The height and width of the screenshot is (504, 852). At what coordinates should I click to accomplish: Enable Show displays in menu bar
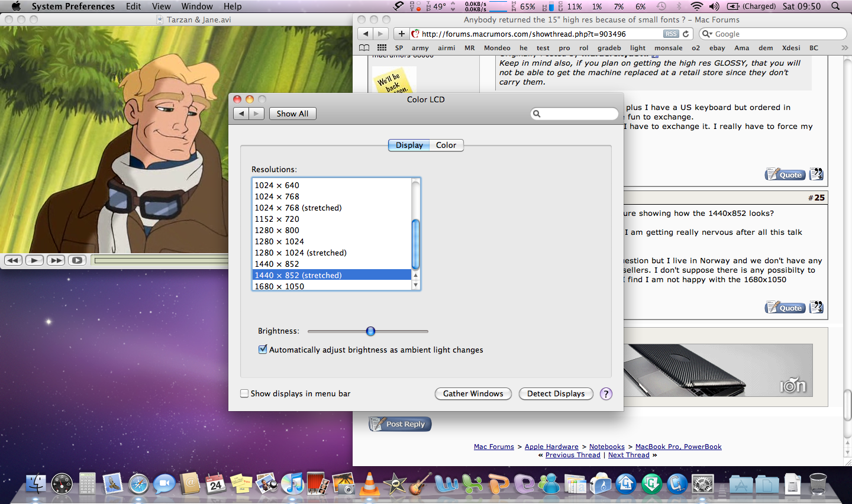(244, 393)
